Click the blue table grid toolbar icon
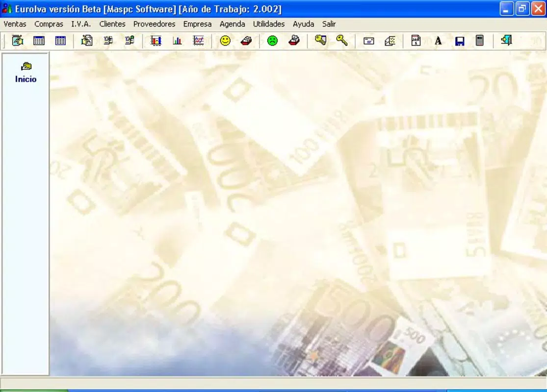547x392 pixels. (60, 40)
